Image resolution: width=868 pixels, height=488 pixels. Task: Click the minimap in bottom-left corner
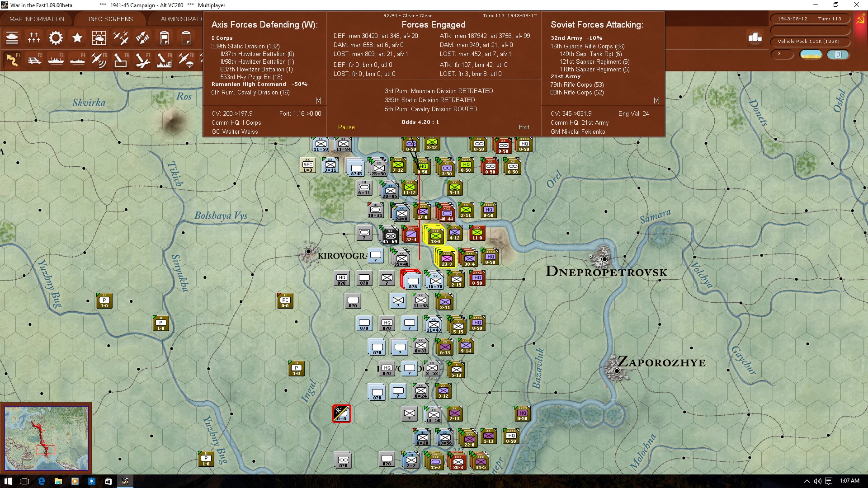click(x=46, y=437)
